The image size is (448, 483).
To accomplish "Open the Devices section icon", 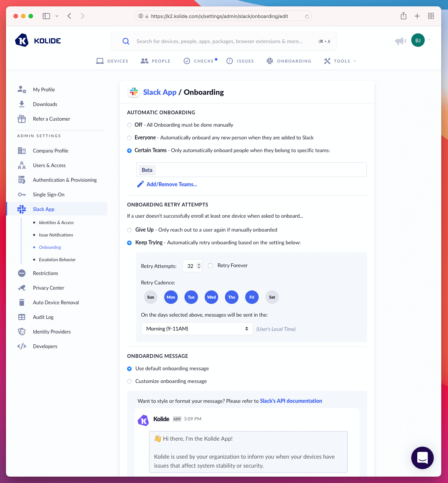I will [x=100, y=60].
